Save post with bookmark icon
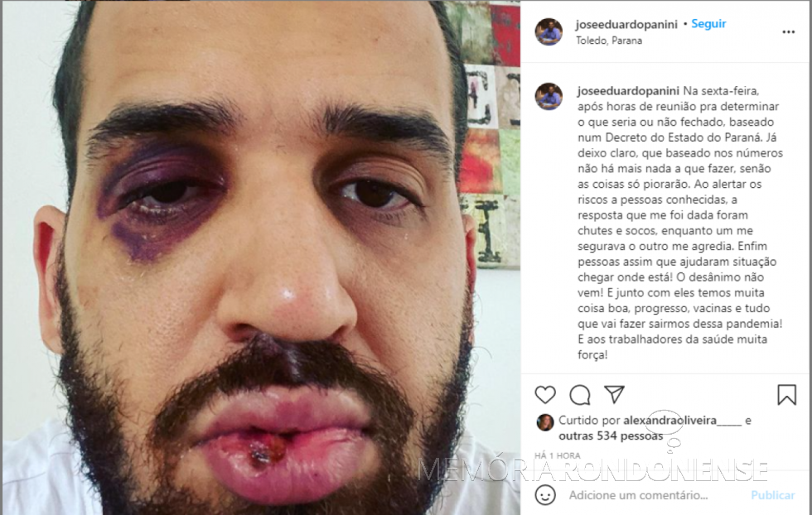 point(786,394)
